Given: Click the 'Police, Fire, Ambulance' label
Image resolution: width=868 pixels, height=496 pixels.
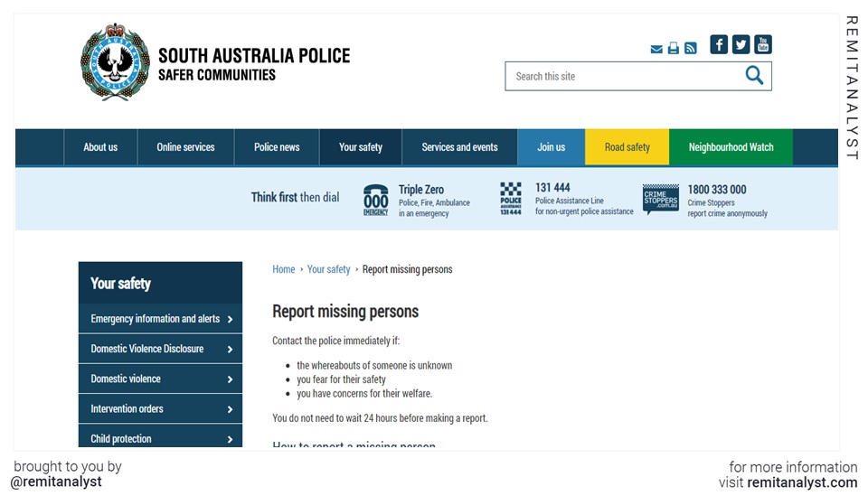Looking at the screenshot, I should click(x=434, y=203).
